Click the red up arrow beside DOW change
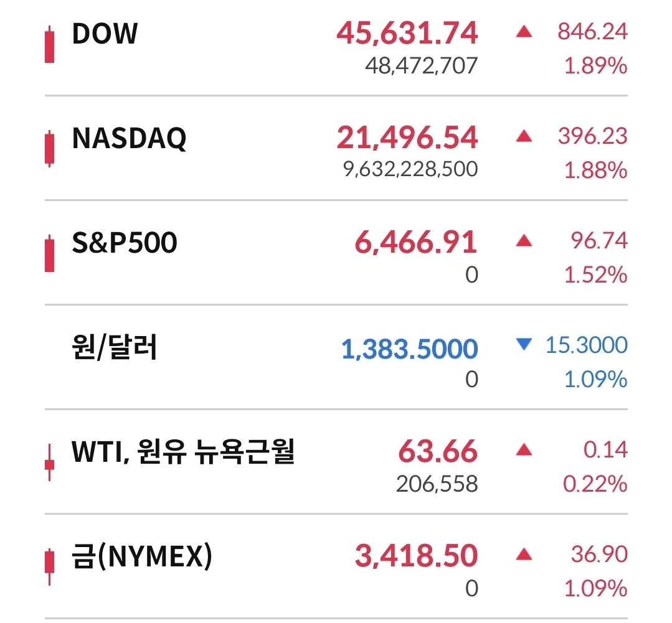Screen dimensions: 672x623 click(524, 32)
